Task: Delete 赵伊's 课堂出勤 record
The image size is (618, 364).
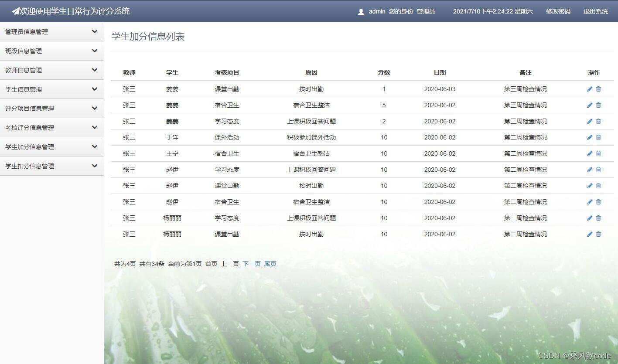Action: (598, 186)
